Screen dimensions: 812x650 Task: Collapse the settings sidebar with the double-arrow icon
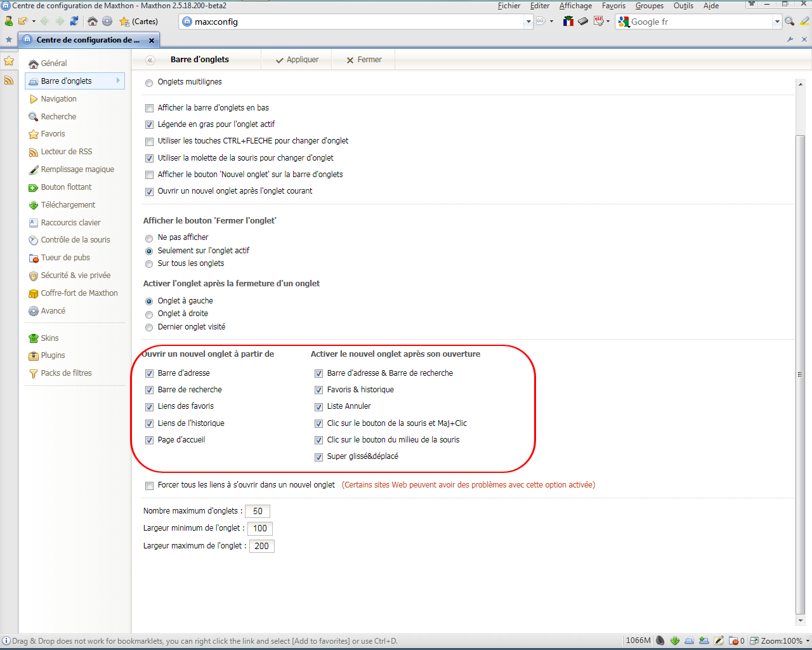point(150,60)
